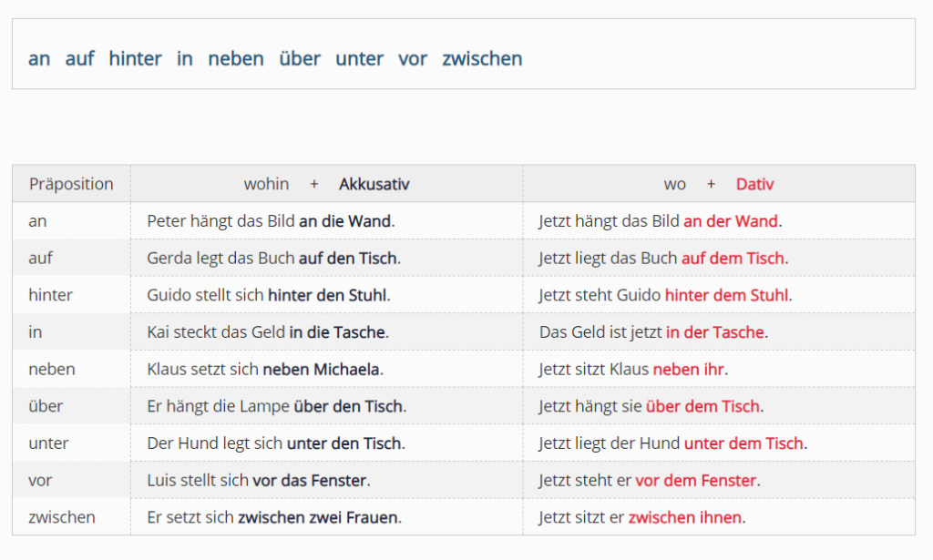The height and width of the screenshot is (560, 933).
Task: Click 'Jetzt steht Guido hinter dem Stuhl'
Action: pyautogui.click(x=666, y=295)
